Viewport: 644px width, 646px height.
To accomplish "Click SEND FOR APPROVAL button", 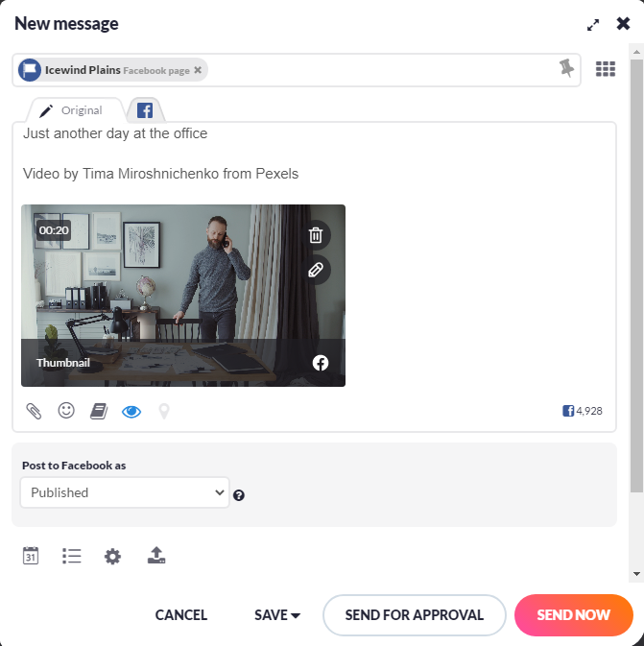I will tap(414, 615).
